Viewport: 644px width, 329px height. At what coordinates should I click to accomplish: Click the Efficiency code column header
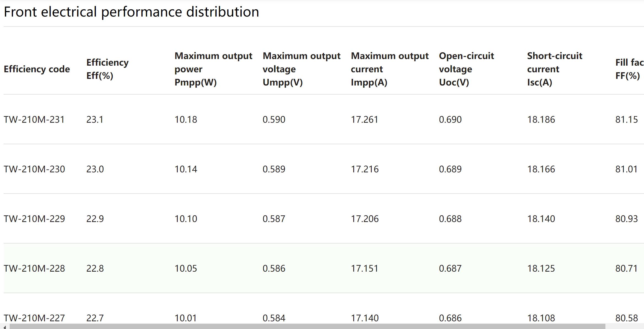coord(37,69)
